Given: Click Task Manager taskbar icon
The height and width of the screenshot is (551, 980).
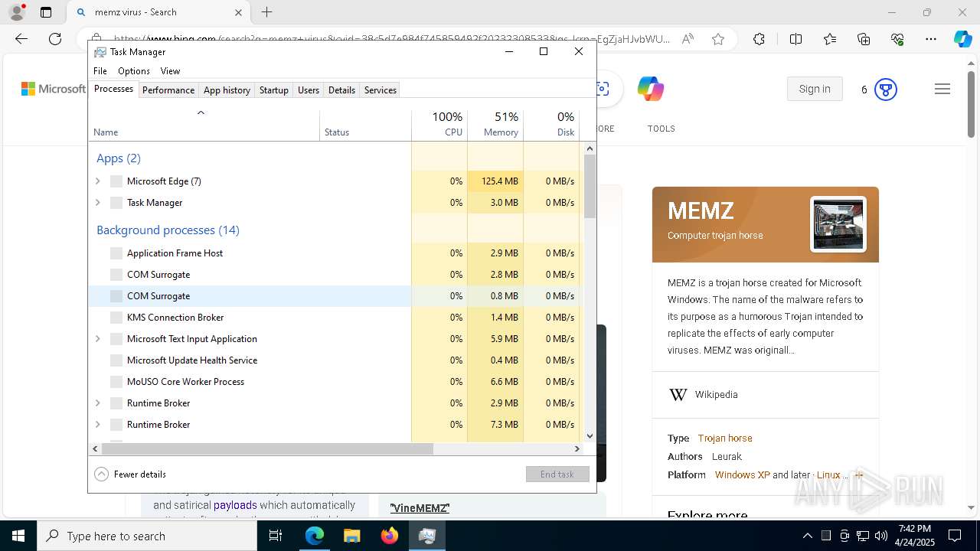Looking at the screenshot, I should pyautogui.click(x=426, y=536).
